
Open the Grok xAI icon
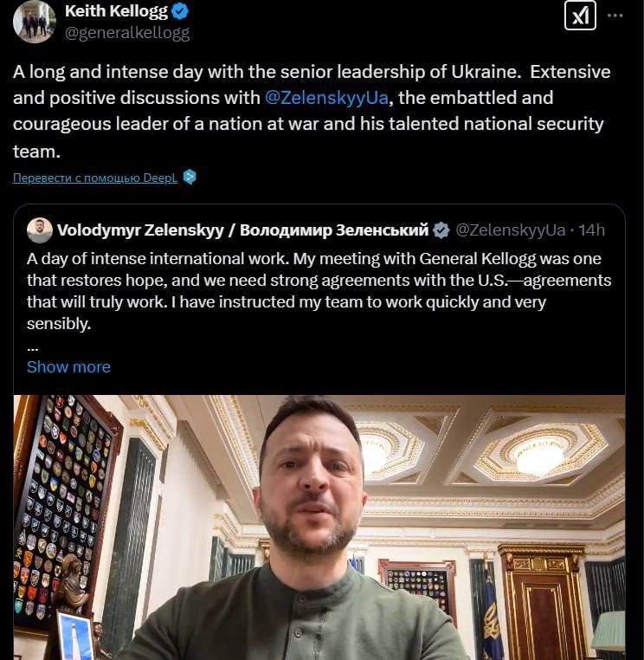click(580, 16)
